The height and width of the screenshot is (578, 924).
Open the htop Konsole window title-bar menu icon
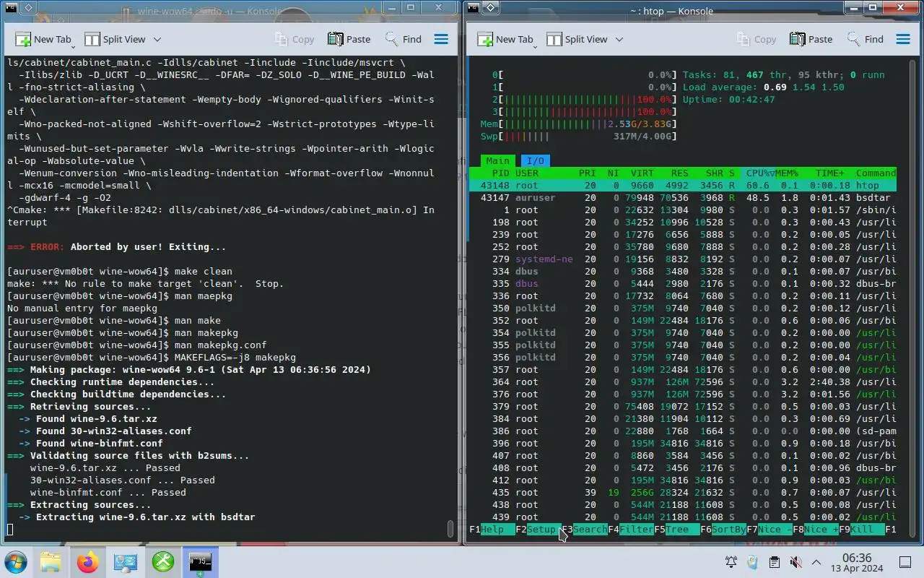coord(473,8)
